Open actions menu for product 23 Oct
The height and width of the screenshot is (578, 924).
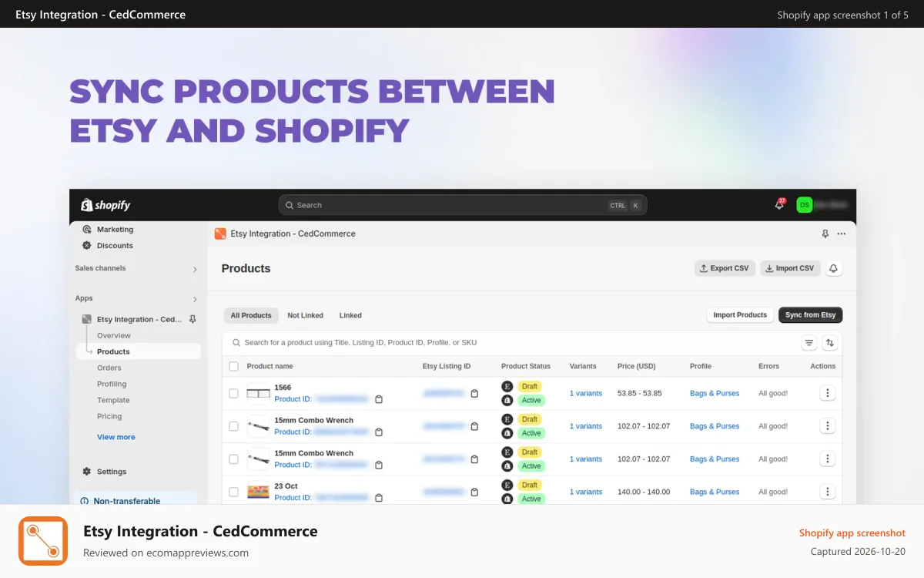[x=828, y=492]
